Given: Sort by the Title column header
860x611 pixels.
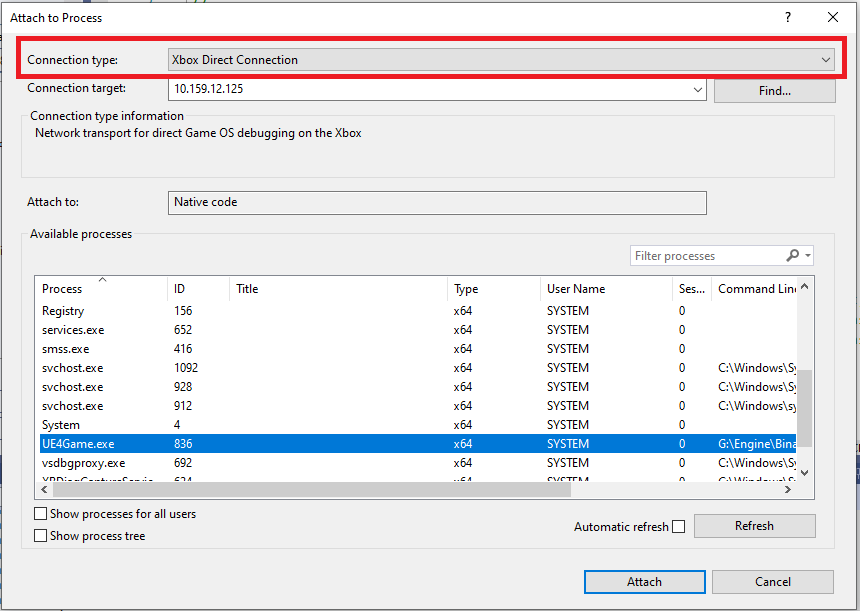Looking at the screenshot, I should pos(338,288).
